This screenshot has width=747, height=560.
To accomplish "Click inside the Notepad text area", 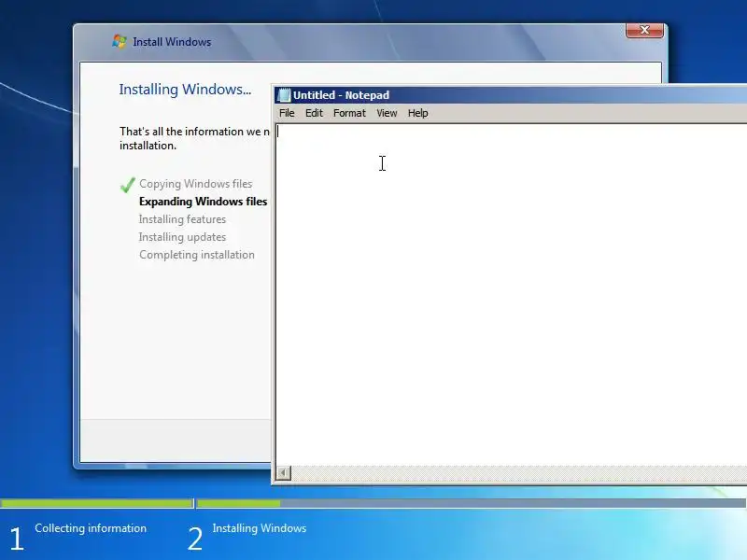I will pyautogui.click(x=511, y=294).
